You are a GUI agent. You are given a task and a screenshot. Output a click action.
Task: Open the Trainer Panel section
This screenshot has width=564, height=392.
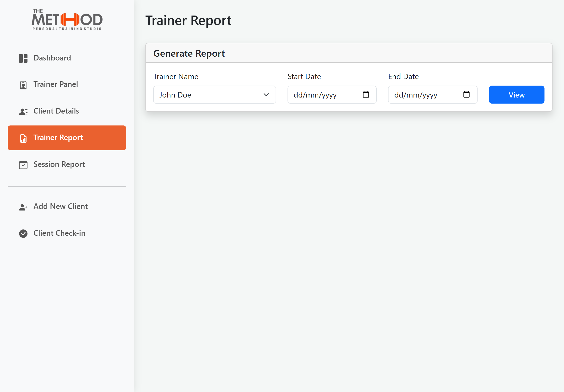pyautogui.click(x=56, y=84)
